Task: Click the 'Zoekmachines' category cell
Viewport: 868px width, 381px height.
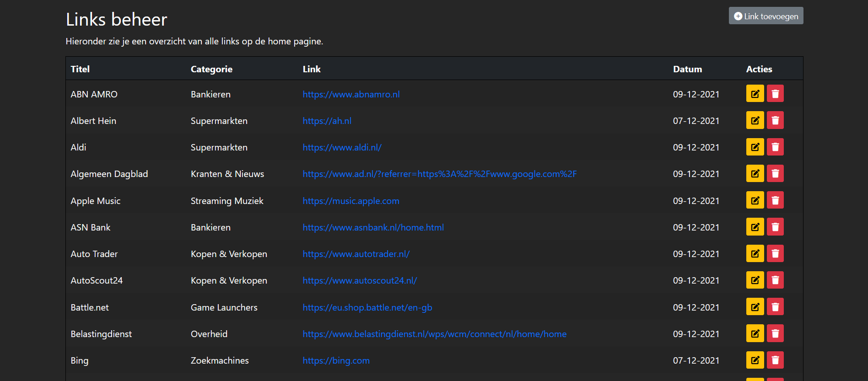Action: pyautogui.click(x=220, y=360)
